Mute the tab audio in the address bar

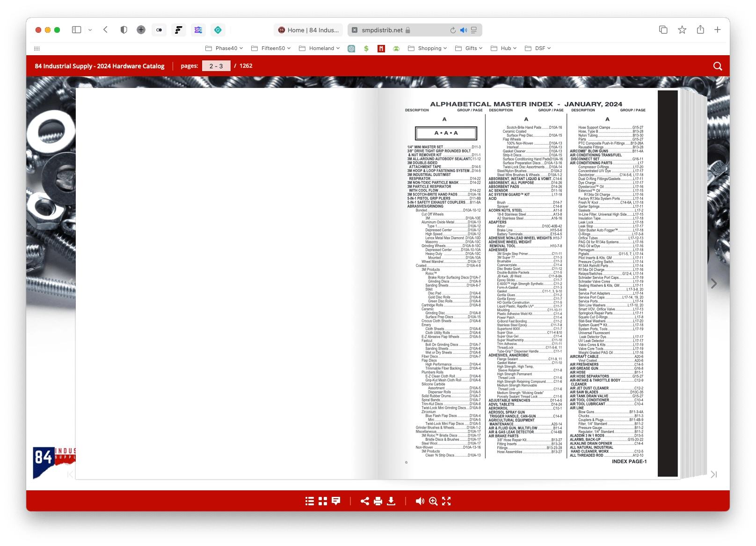(x=463, y=30)
